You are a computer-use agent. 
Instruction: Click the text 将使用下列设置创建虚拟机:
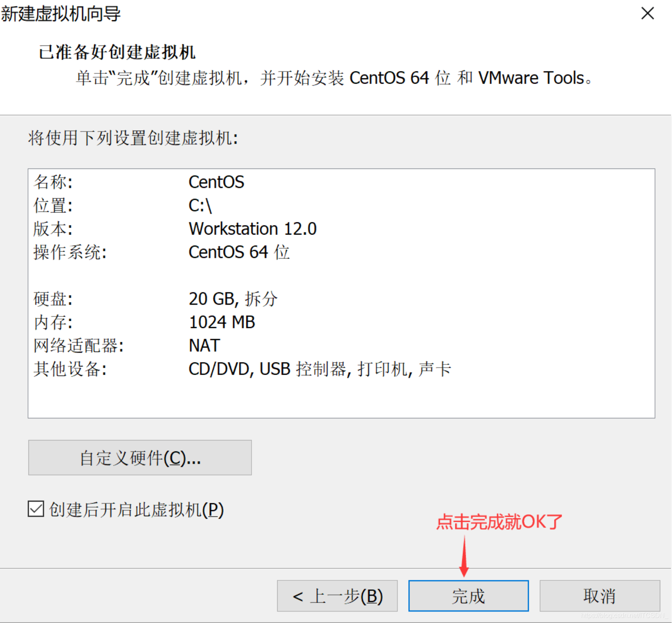pyautogui.click(x=133, y=138)
